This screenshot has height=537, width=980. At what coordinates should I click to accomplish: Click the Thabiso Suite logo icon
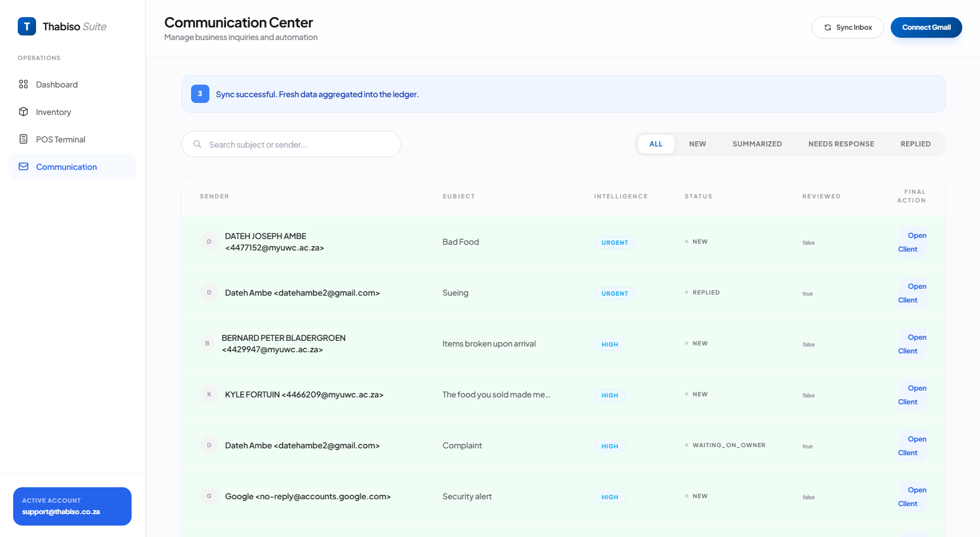(26, 26)
